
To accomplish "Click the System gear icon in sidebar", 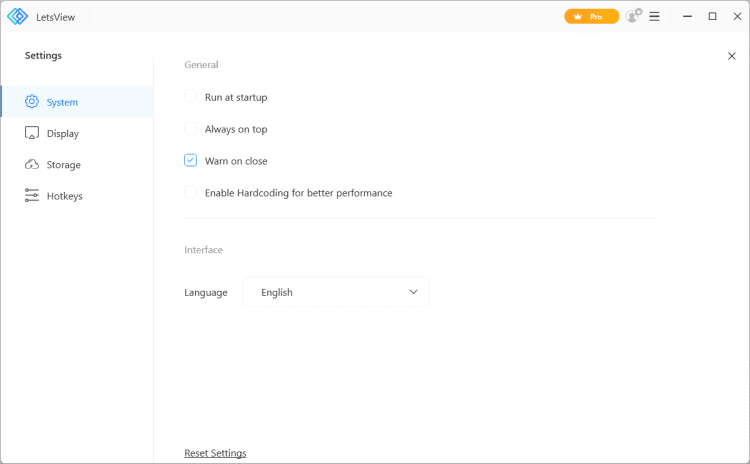I will click(x=32, y=102).
